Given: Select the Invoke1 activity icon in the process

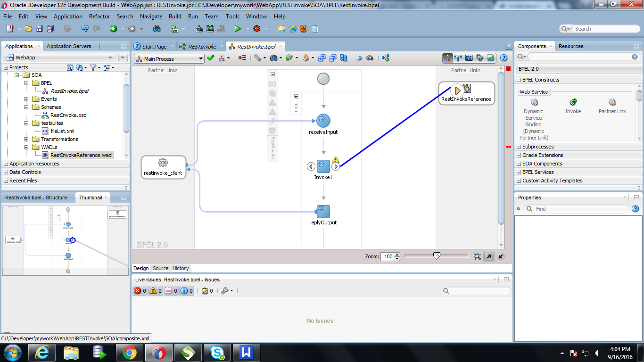Looking at the screenshot, I should coord(323,166).
